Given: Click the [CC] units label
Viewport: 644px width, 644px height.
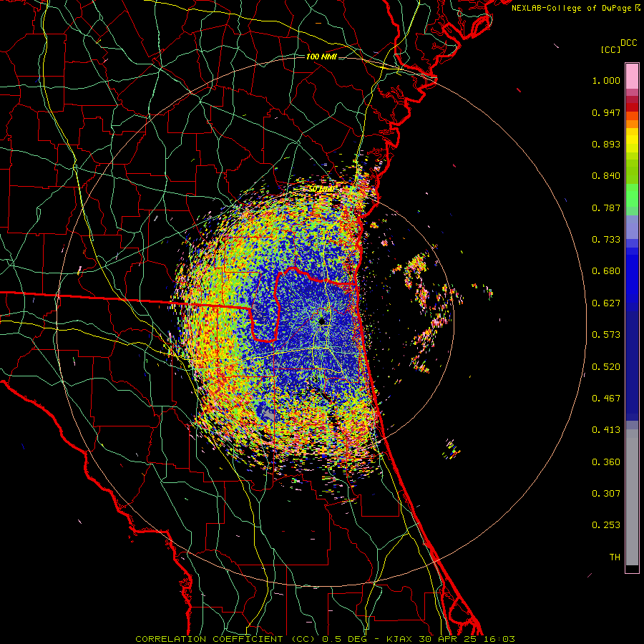Looking at the screenshot, I should (611, 49).
